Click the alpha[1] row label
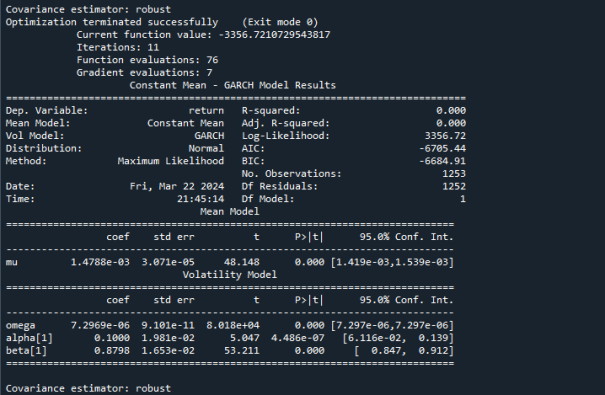This screenshot has width=605, height=395. [x=29, y=338]
